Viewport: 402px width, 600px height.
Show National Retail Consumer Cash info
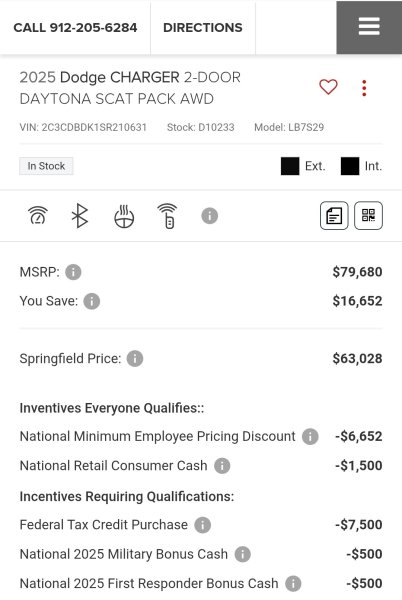(x=222, y=466)
